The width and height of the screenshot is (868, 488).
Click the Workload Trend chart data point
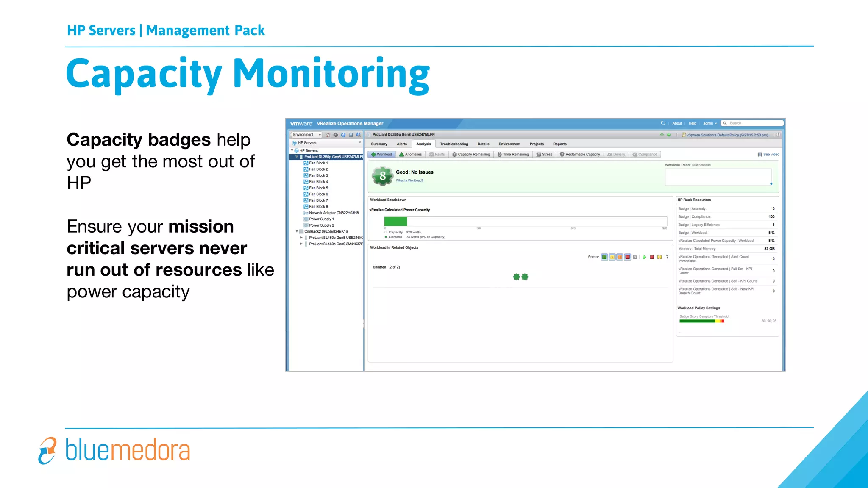tap(771, 184)
